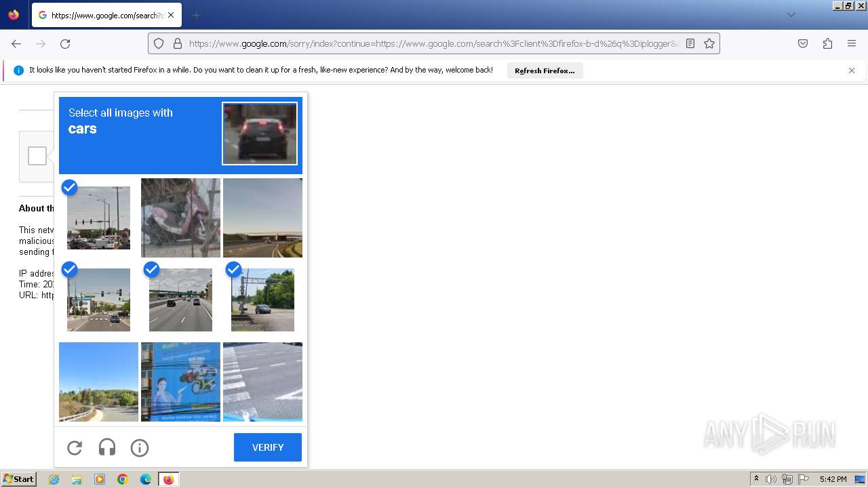
Task: Launch Internet Explorer from the taskbar
Action: 54,479
